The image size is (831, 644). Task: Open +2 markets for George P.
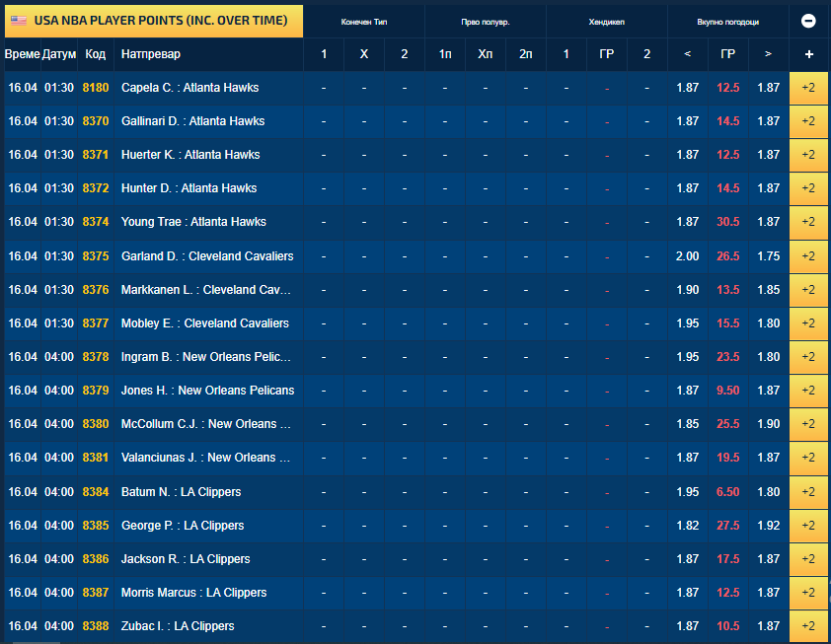click(x=808, y=526)
